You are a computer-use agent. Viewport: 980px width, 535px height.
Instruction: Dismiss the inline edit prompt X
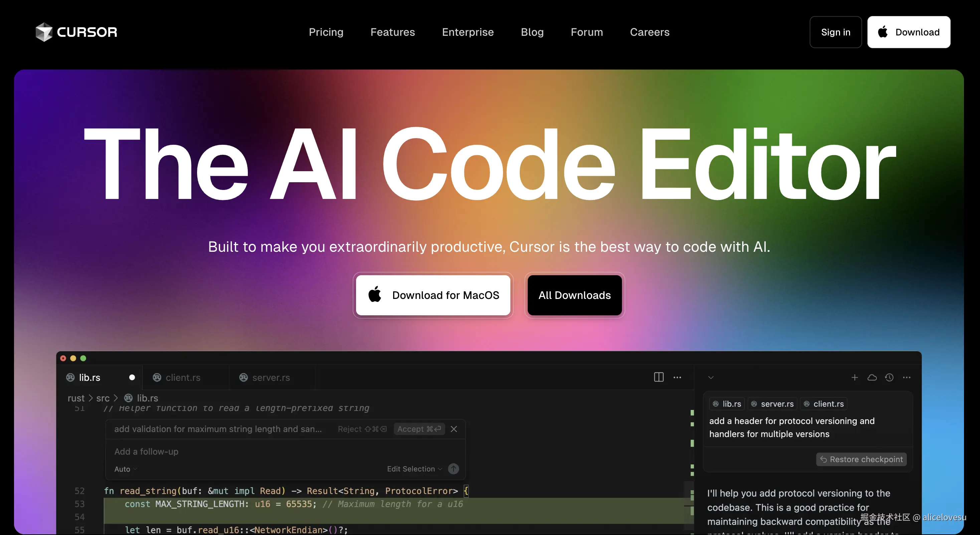click(x=454, y=429)
